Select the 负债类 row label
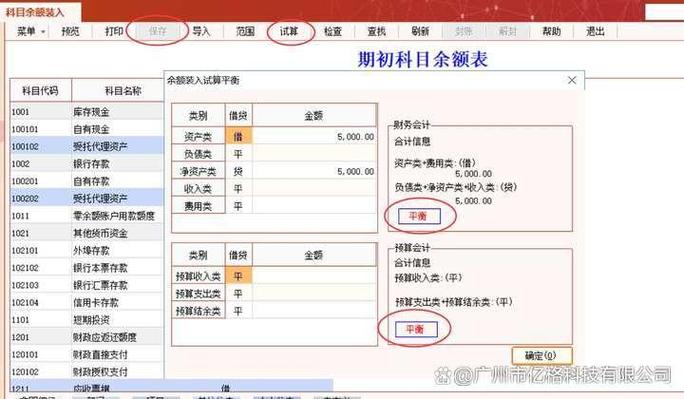 [x=198, y=154]
